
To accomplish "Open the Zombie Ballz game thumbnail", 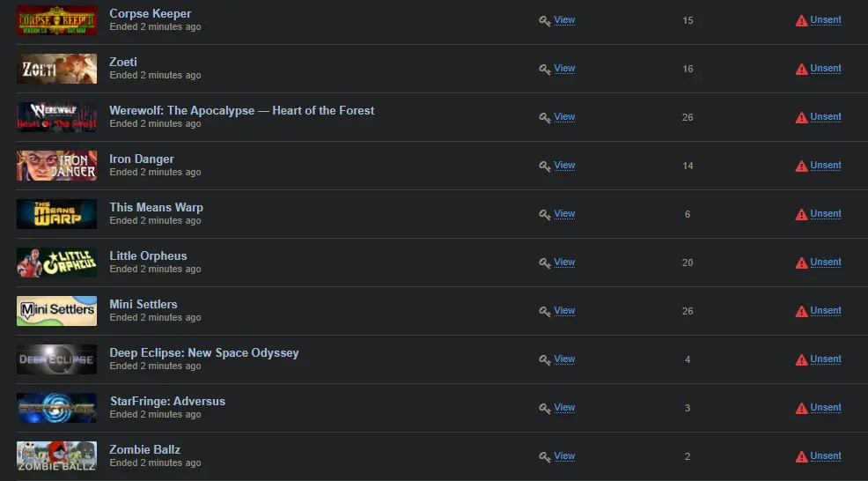I will click(56, 456).
